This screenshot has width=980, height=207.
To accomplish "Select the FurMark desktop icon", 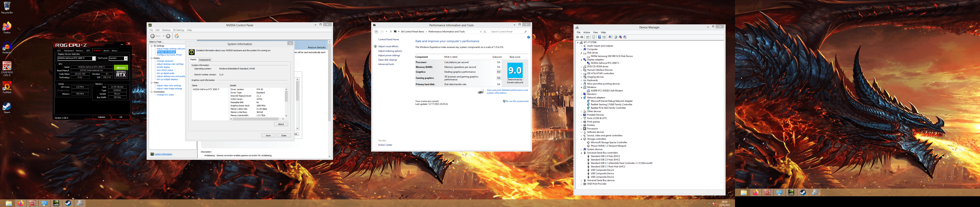I will (7, 87).
